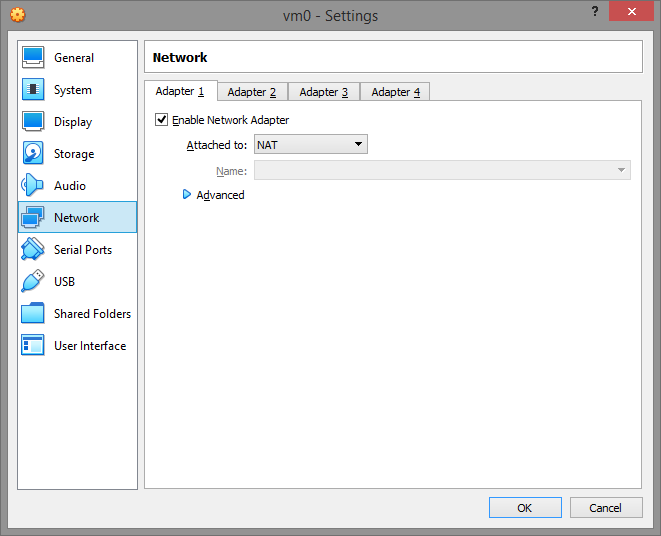Open the Adapter 4 tab
The width and height of the screenshot is (661, 536).
coord(395,92)
